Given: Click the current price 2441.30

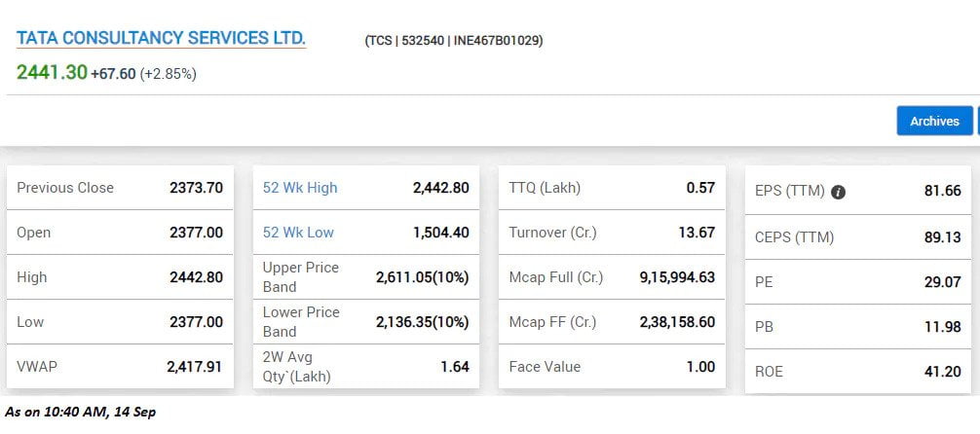Looking at the screenshot, I should pos(52,72).
